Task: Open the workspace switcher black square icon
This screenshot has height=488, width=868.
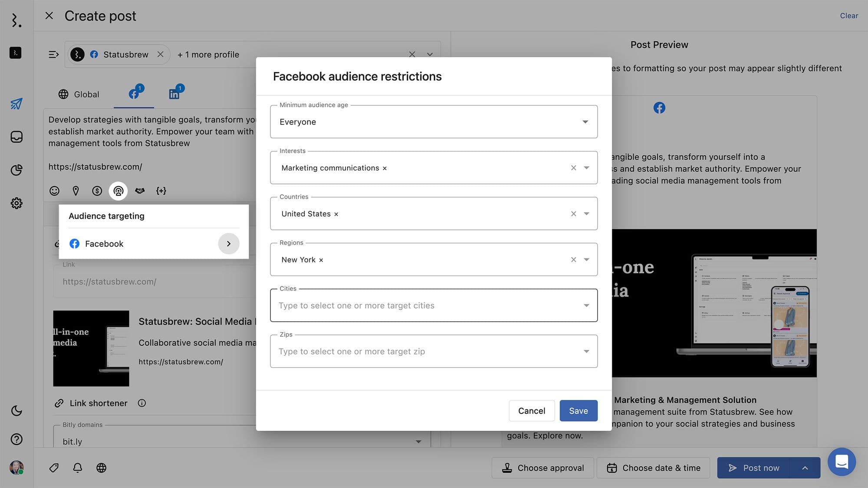Action: [16, 53]
